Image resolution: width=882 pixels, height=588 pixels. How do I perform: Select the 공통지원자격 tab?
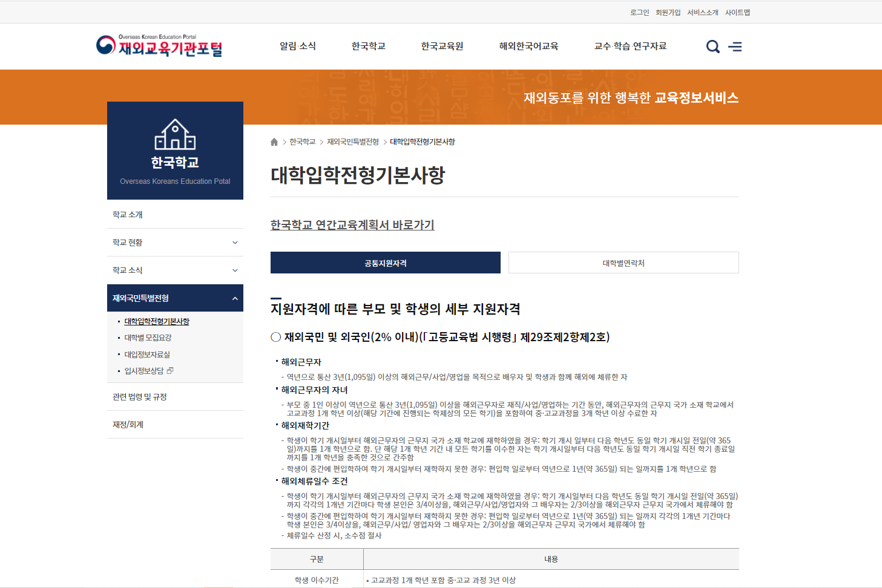(x=386, y=263)
